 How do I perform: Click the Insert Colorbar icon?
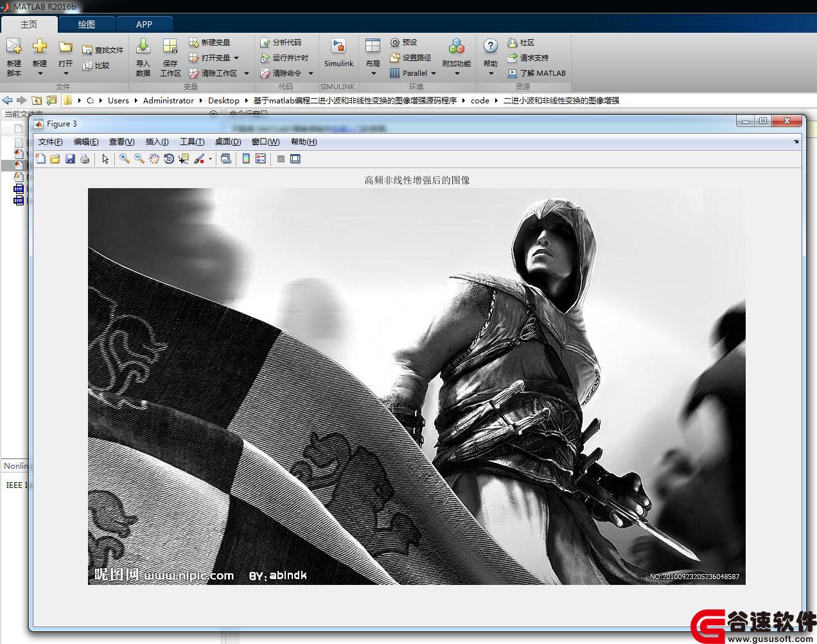click(246, 159)
